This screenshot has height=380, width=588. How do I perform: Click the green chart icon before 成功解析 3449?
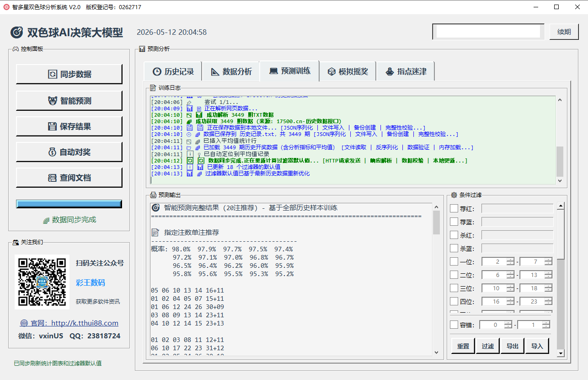point(199,115)
